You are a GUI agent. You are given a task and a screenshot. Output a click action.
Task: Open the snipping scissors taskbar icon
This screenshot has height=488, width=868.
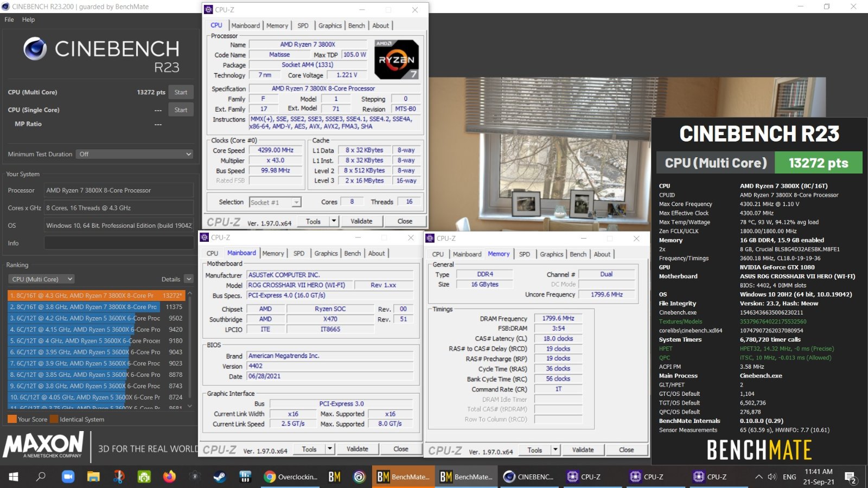coord(119,477)
